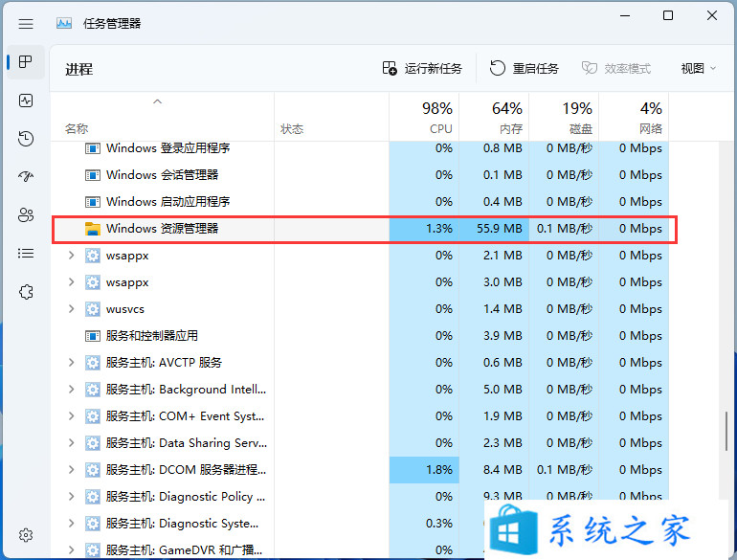This screenshot has width=737, height=560.
Task: Sort by the 网络 column header
Action: point(634,117)
